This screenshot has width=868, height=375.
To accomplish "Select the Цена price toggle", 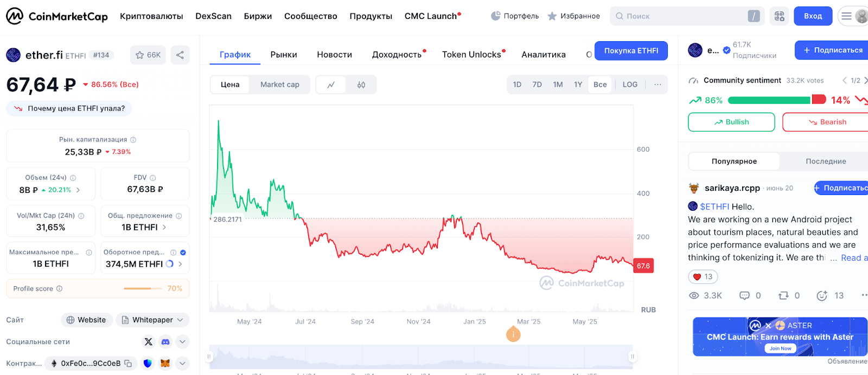I will tap(230, 85).
